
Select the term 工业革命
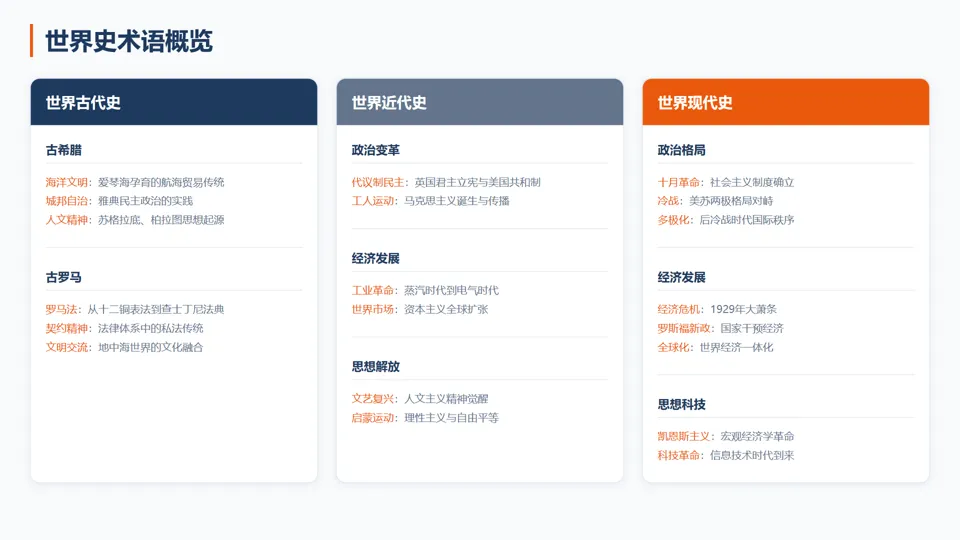coord(373,291)
